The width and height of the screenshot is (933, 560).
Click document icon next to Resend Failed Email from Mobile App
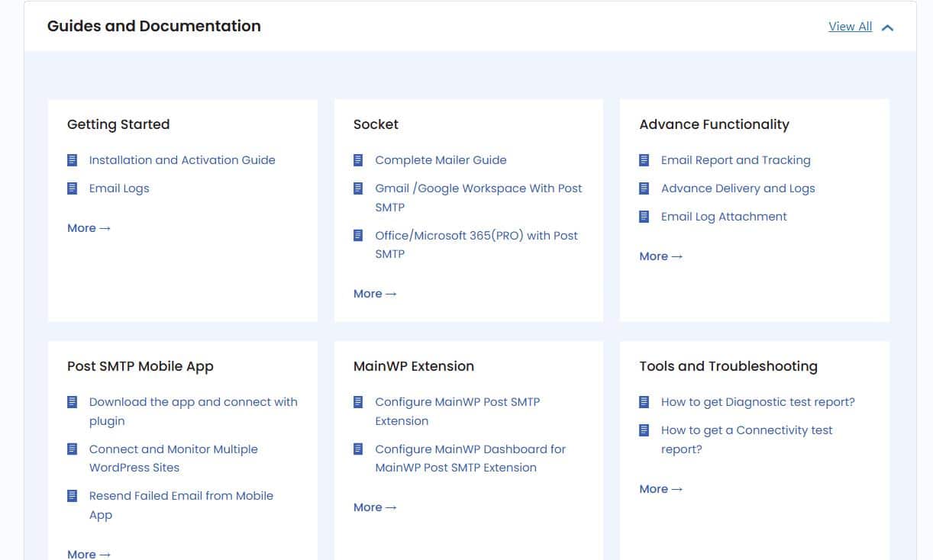pos(73,496)
